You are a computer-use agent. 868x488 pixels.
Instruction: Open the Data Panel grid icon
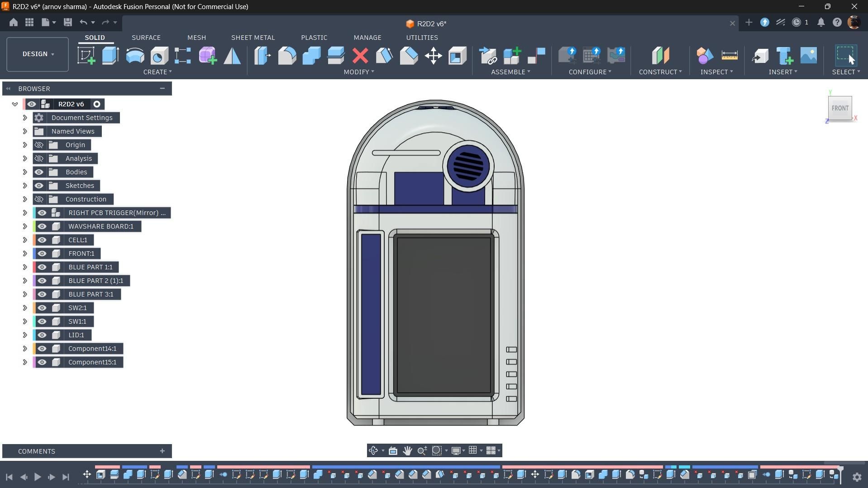(29, 22)
